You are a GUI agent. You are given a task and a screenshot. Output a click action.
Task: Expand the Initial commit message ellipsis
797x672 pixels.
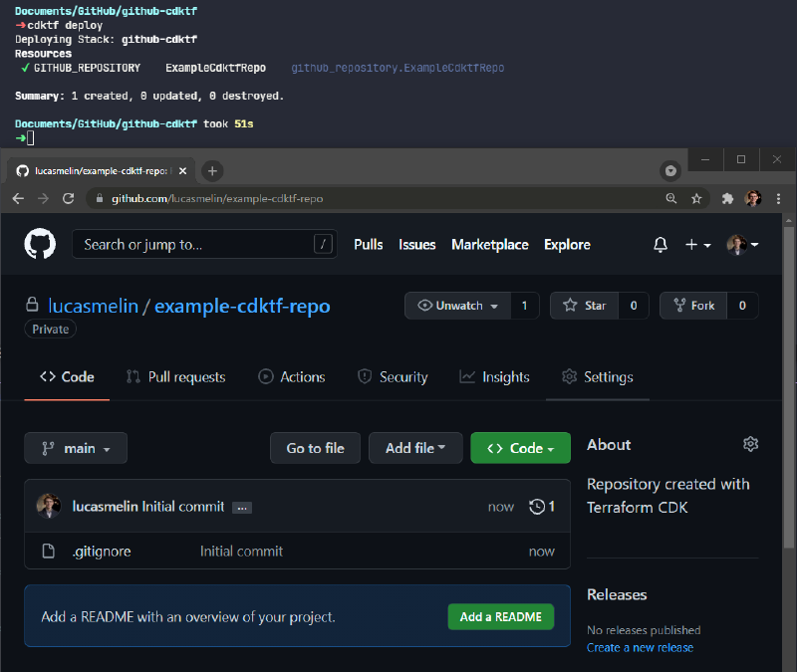(x=241, y=507)
